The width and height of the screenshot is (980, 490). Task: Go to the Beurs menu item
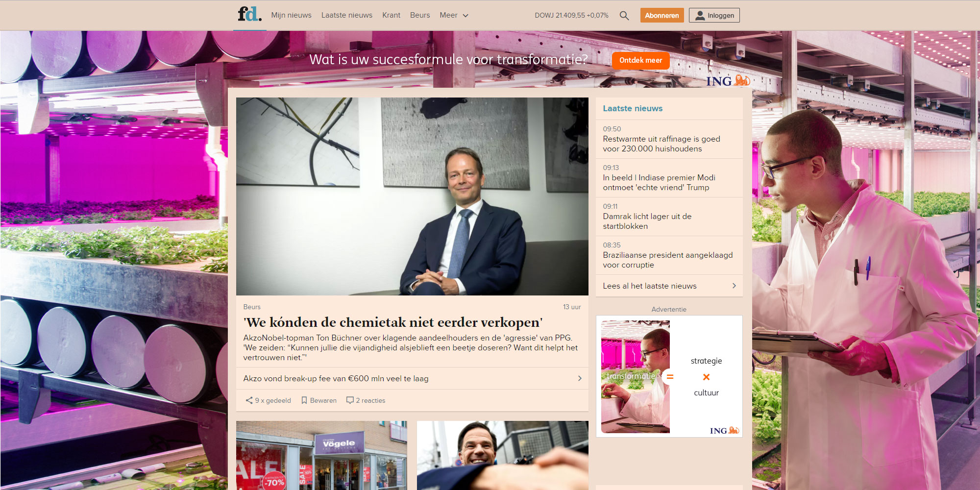tap(420, 15)
